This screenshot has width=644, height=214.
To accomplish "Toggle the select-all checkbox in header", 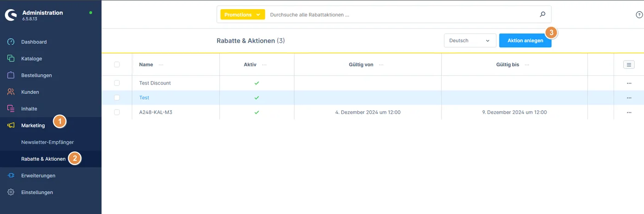I will pos(117,65).
